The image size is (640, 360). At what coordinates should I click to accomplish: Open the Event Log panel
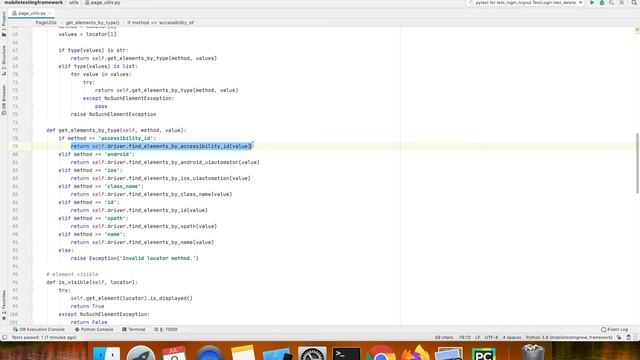614,329
